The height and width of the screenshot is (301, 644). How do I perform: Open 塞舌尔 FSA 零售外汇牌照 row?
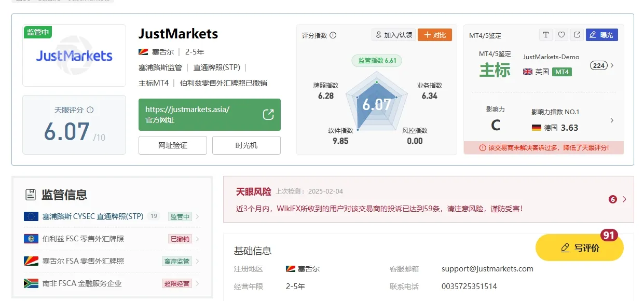[x=112, y=261]
